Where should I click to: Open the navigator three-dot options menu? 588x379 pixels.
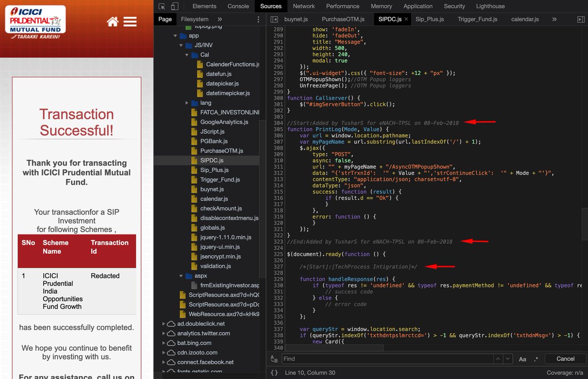258,20
